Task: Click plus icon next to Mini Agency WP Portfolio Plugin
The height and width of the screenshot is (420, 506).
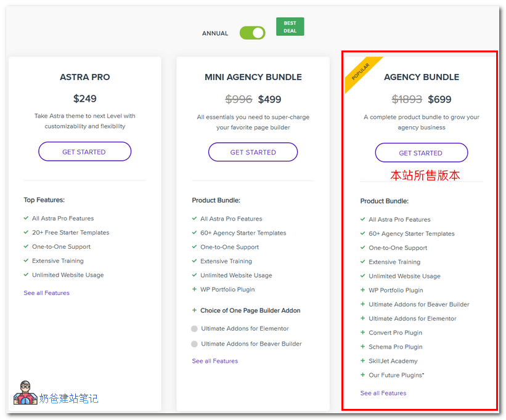Action: (x=194, y=289)
